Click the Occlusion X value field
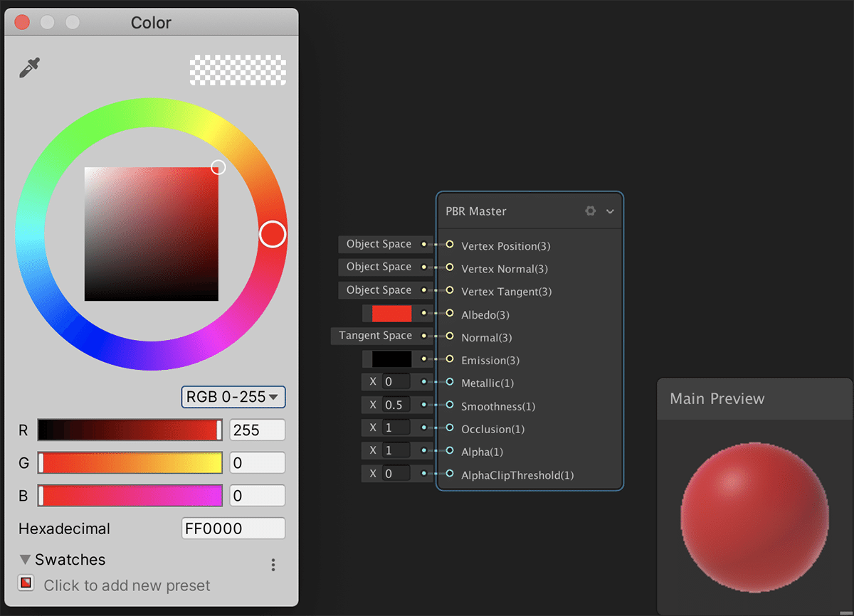Screen dimensions: 854x616 tap(396, 428)
